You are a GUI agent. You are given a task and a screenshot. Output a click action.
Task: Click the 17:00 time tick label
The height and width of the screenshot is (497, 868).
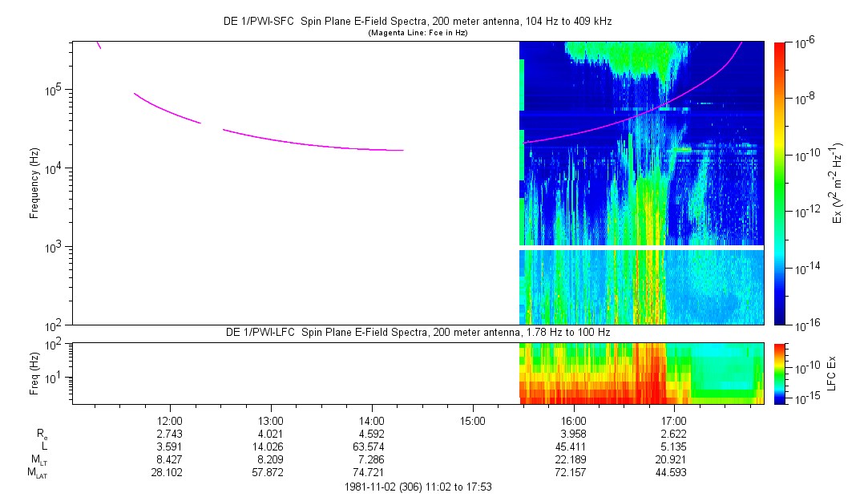coord(674,421)
